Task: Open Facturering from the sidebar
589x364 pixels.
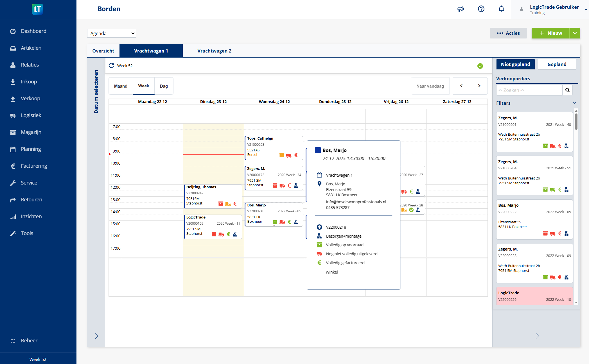Action: tap(34, 166)
